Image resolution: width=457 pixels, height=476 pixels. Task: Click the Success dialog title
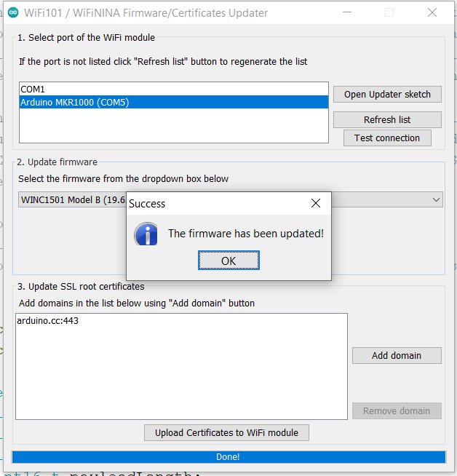click(147, 204)
